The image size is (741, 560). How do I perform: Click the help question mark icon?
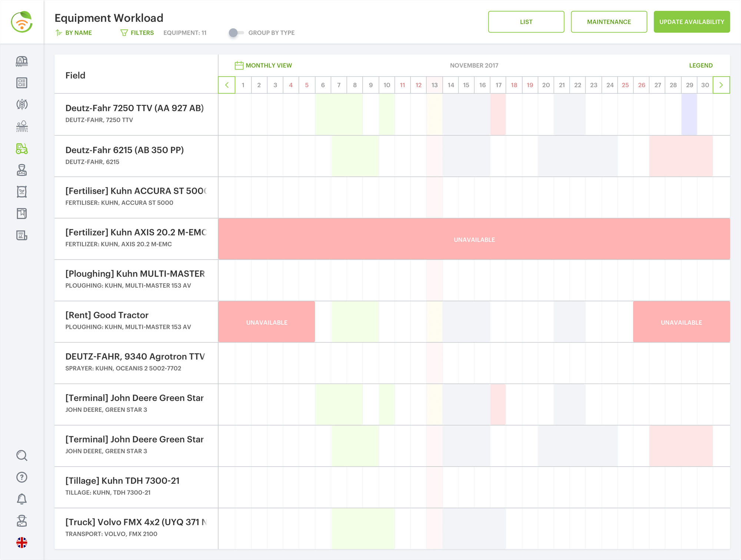22,477
